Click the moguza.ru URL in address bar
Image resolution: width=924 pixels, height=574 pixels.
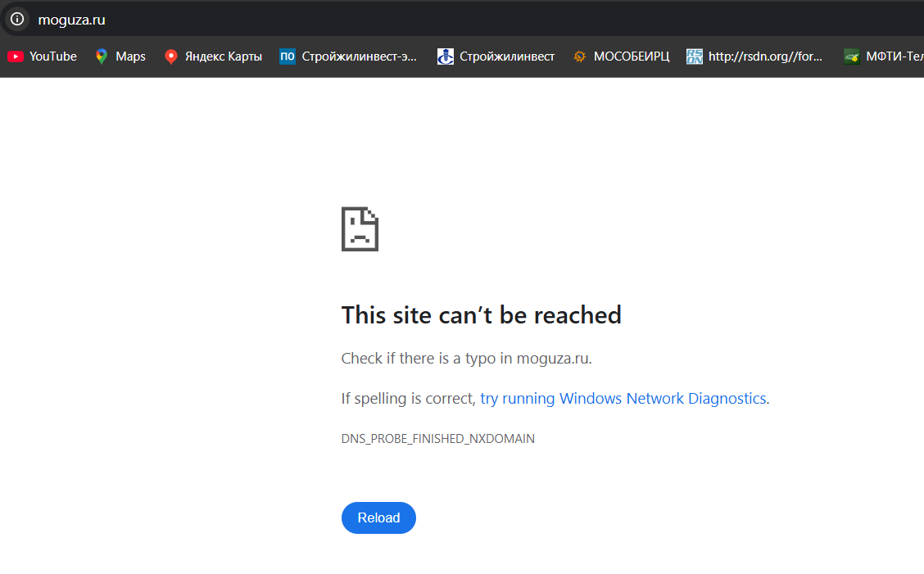(x=71, y=20)
